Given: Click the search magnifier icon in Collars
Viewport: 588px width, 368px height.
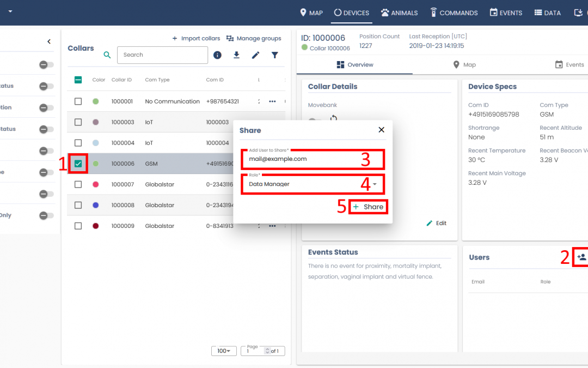Looking at the screenshot, I should pos(107,55).
